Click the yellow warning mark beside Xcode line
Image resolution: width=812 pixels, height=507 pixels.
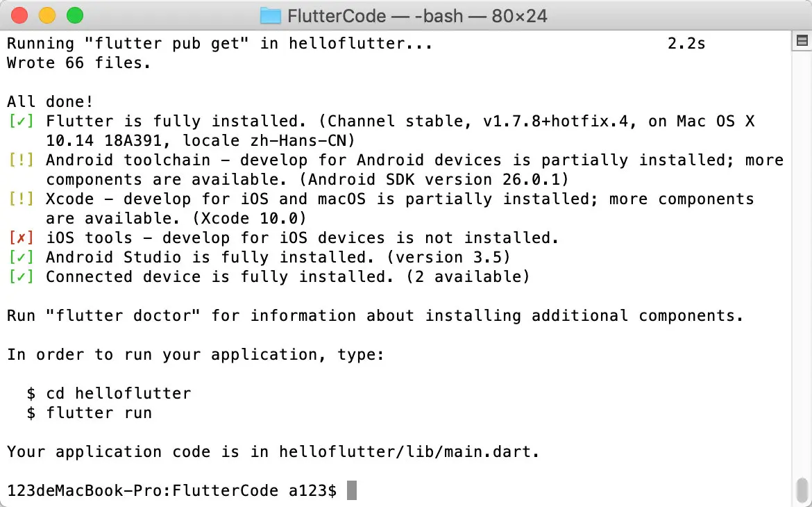[x=22, y=199]
